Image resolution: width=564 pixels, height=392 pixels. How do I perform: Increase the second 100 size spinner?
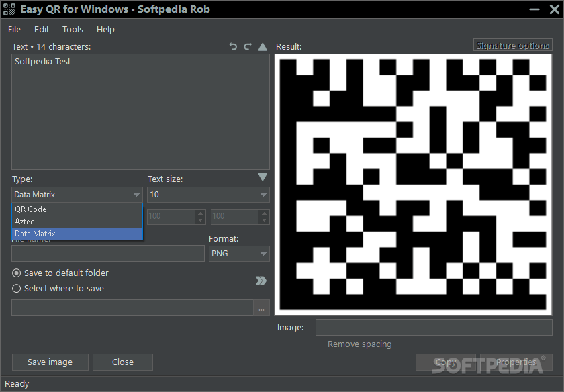[x=265, y=213]
